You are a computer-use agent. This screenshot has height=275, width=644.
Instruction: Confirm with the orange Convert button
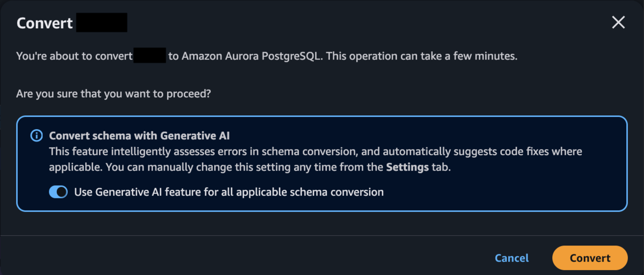[590, 258]
